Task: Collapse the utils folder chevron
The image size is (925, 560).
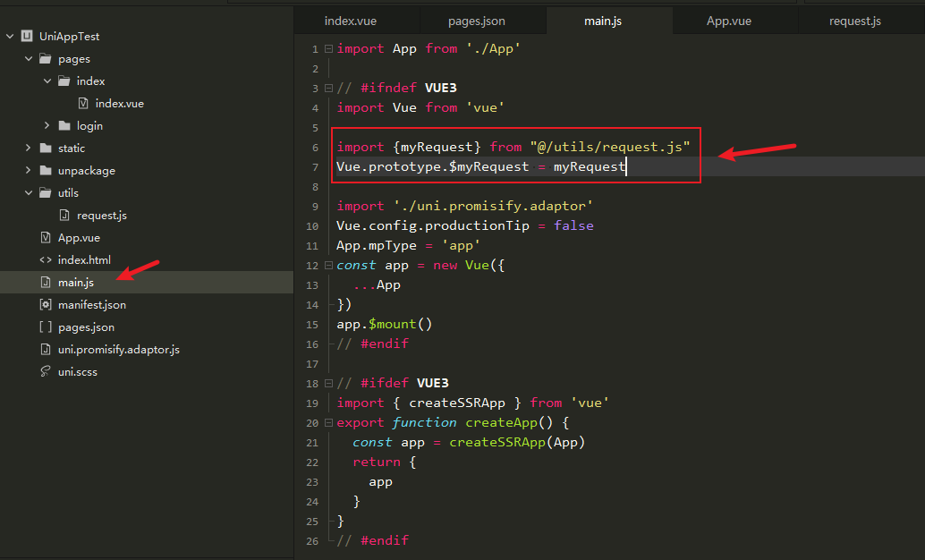Action: (29, 193)
